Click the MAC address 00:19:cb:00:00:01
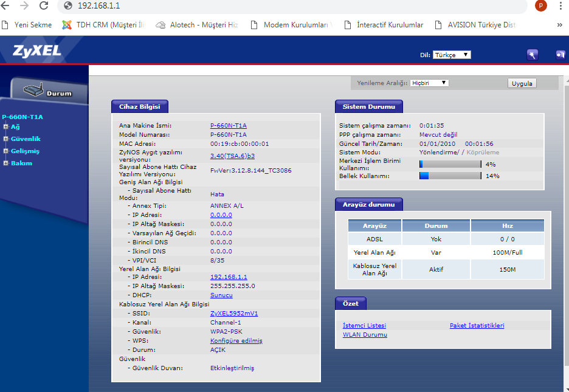 tap(240, 144)
